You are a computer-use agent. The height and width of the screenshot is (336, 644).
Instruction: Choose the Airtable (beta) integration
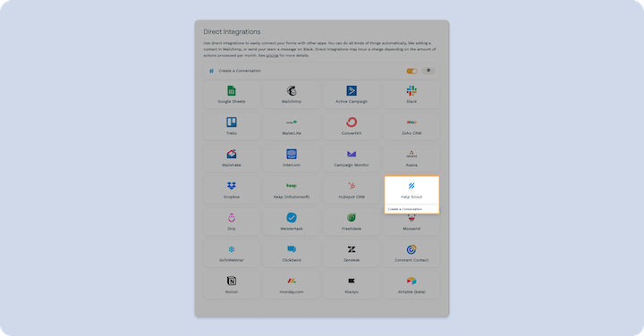tap(411, 285)
